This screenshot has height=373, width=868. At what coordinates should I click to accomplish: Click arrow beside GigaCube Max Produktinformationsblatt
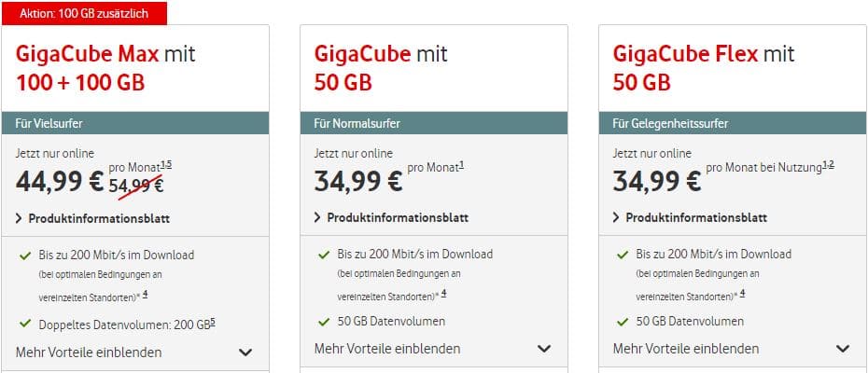[x=20, y=218]
